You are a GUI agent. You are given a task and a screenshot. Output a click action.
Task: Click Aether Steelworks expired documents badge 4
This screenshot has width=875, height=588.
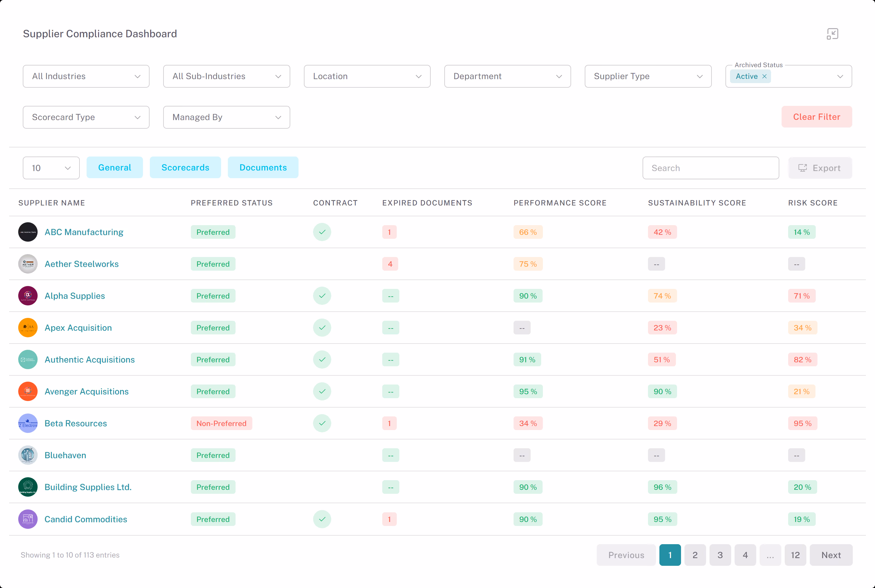(390, 264)
